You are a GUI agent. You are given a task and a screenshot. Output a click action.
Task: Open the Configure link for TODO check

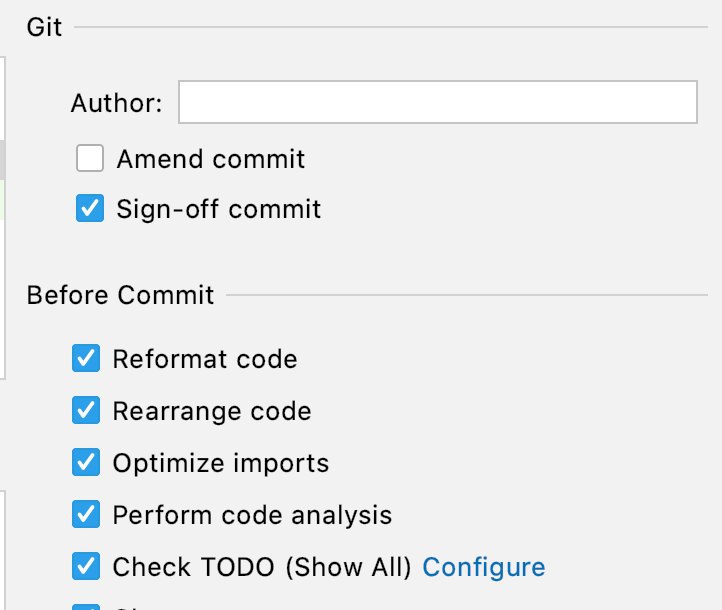click(484, 567)
